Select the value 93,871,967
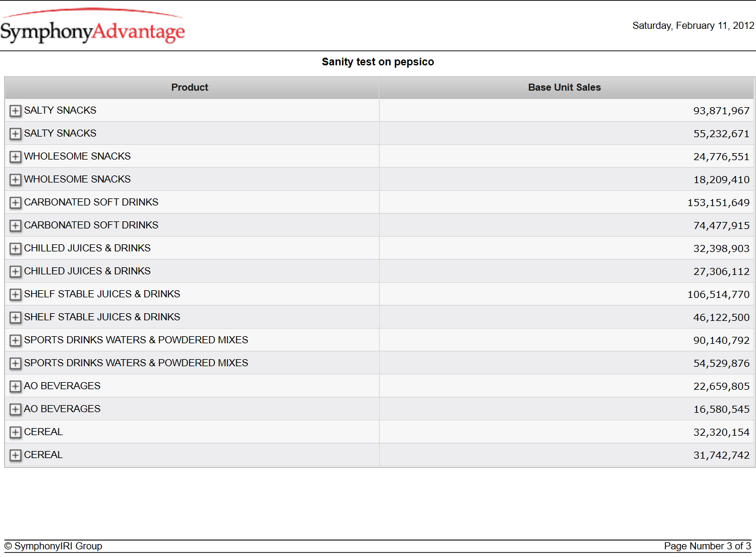The image size is (756, 557). click(x=721, y=111)
